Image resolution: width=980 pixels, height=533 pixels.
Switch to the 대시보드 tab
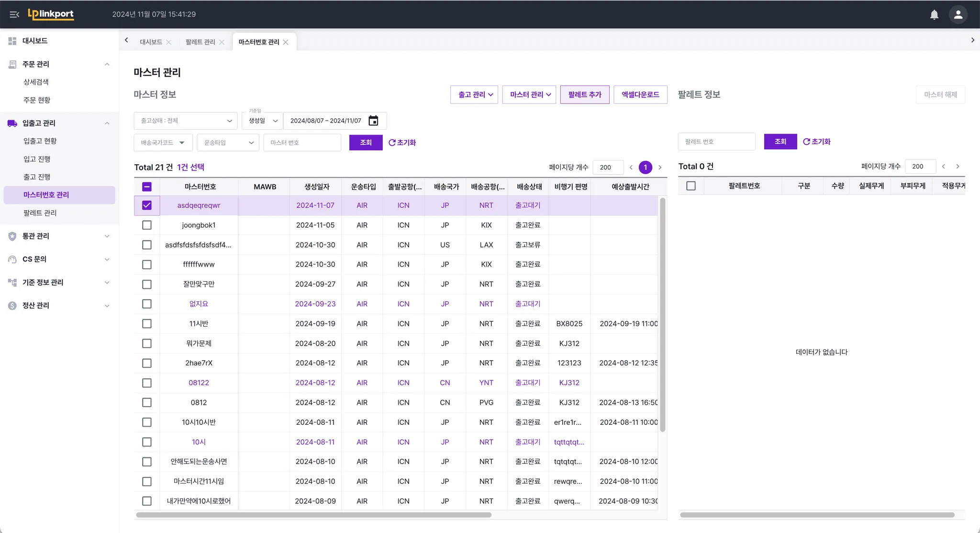tap(151, 42)
